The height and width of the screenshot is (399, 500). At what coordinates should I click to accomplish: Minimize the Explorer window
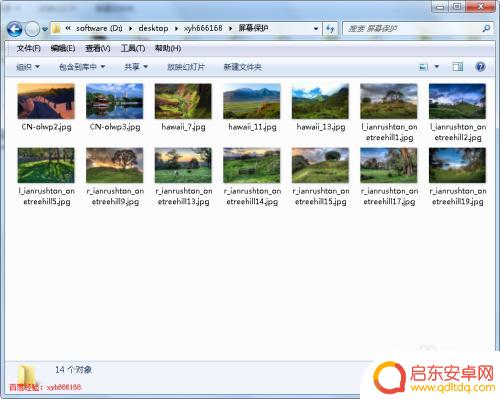(x=441, y=7)
